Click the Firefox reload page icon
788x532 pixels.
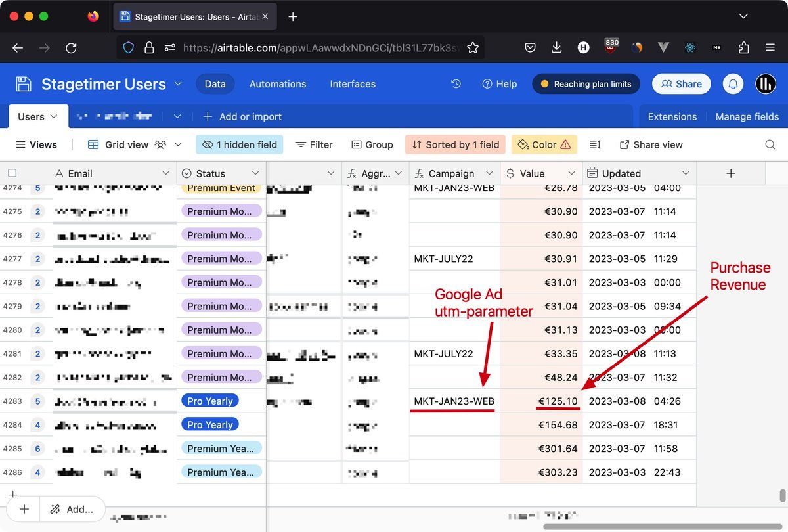[x=71, y=47]
